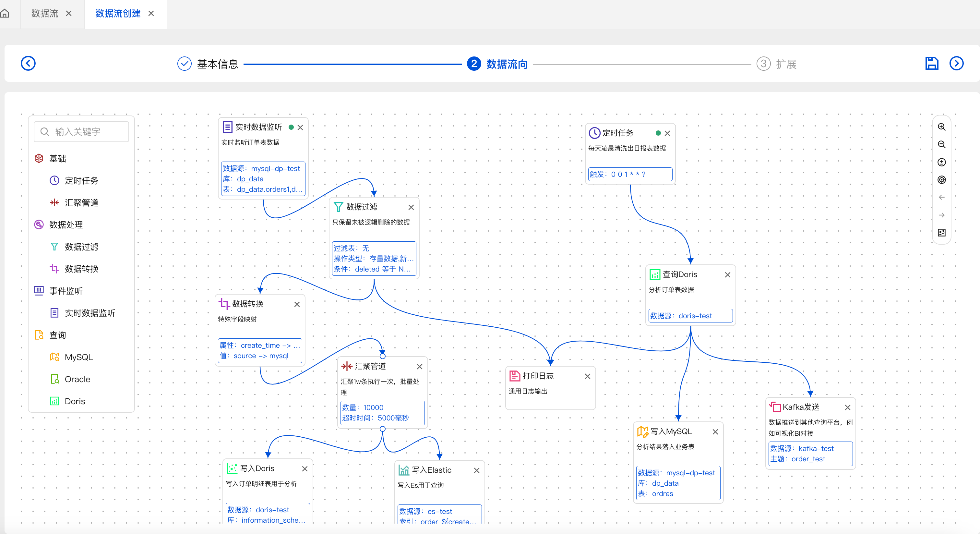980x534 pixels.
Task: Go back using the top-left circular arrow
Action: pyautogui.click(x=28, y=63)
